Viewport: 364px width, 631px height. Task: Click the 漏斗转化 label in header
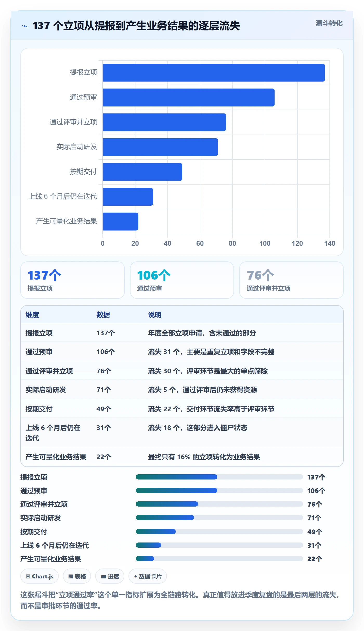click(329, 23)
